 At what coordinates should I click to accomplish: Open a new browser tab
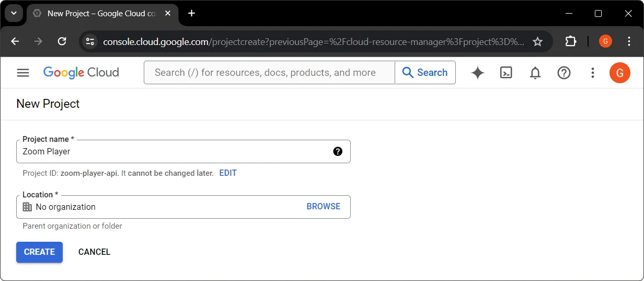pos(191,14)
